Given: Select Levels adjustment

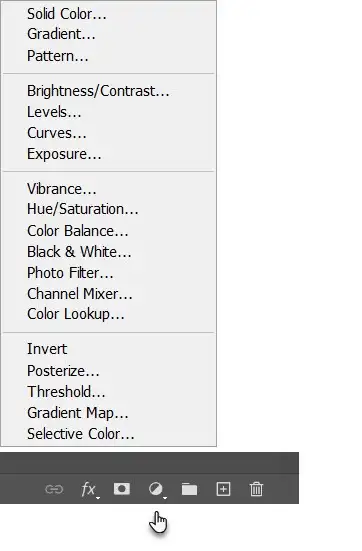Looking at the screenshot, I should click(54, 112).
